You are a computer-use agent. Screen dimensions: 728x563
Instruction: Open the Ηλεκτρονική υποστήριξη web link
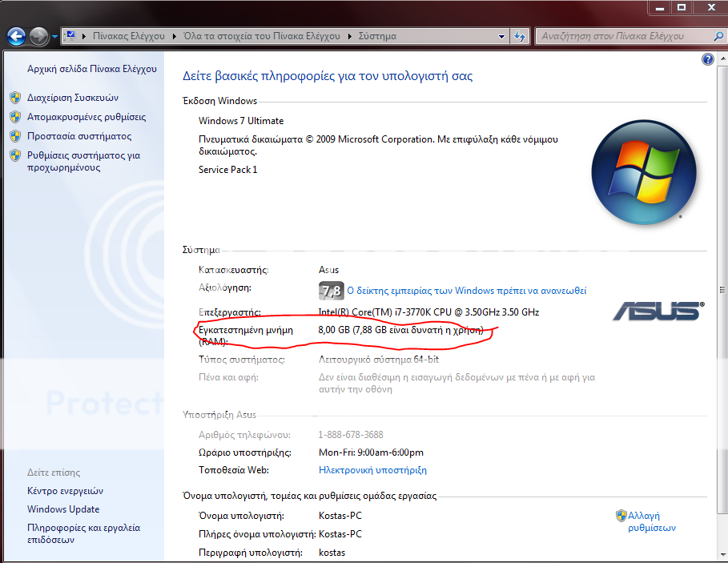coord(372,470)
